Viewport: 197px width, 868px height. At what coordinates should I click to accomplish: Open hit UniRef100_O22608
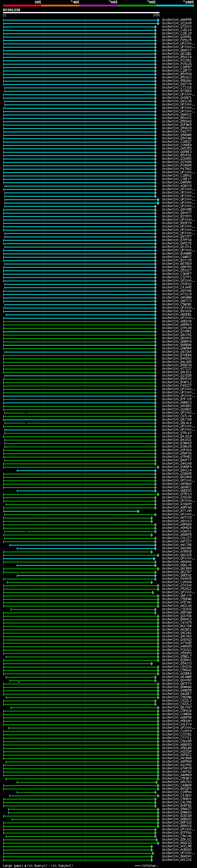click(x=177, y=23)
